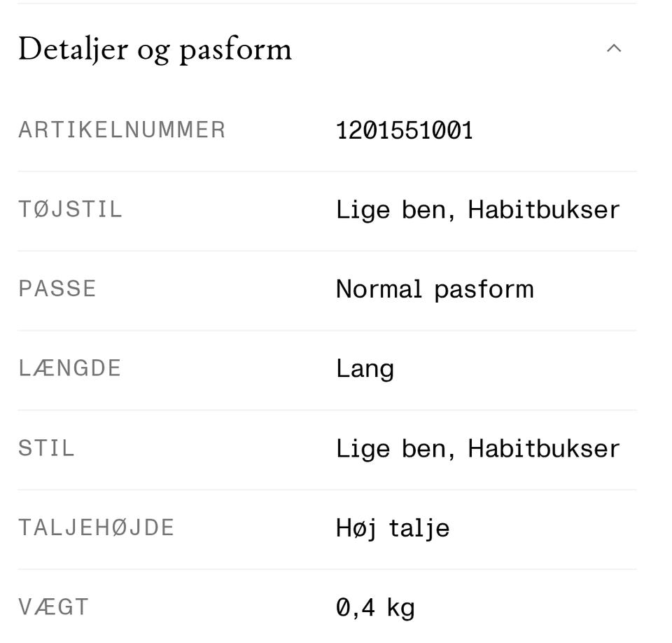Click the Detaljer og pasform heading
The image size is (672, 643).
click(155, 50)
